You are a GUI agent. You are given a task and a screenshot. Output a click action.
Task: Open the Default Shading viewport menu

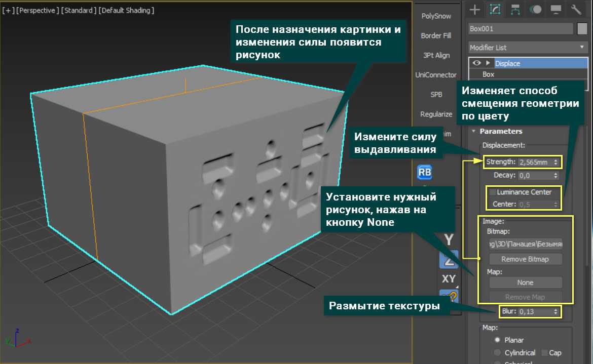point(126,10)
